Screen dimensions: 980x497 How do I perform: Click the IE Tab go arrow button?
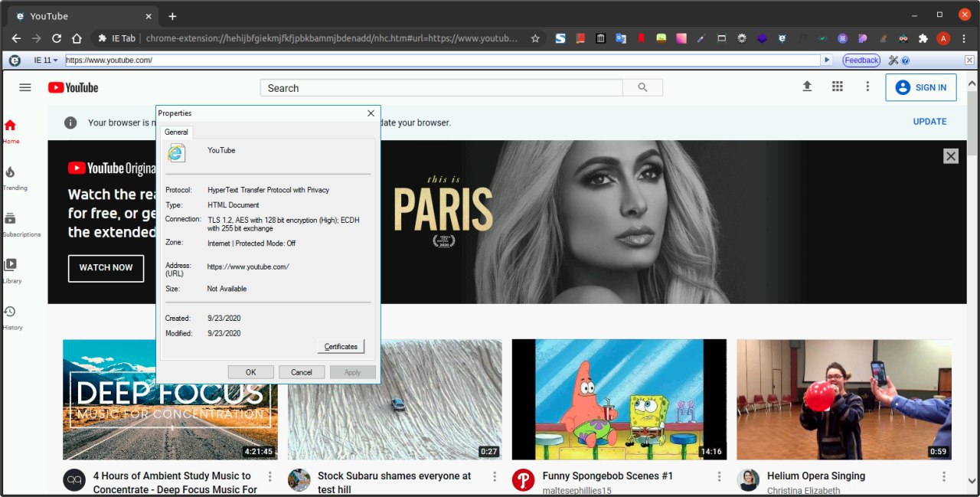click(x=826, y=60)
